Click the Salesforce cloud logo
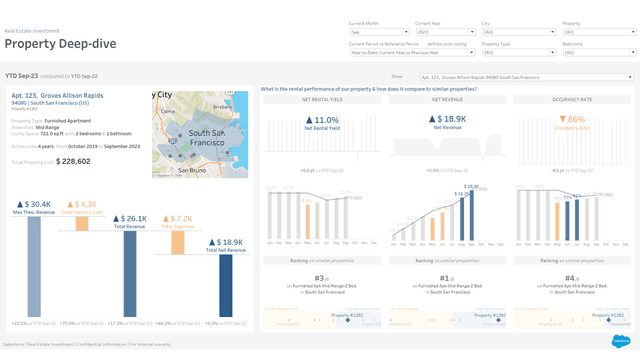Image resolution: width=640 pixels, height=363 pixels. pos(621,341)
